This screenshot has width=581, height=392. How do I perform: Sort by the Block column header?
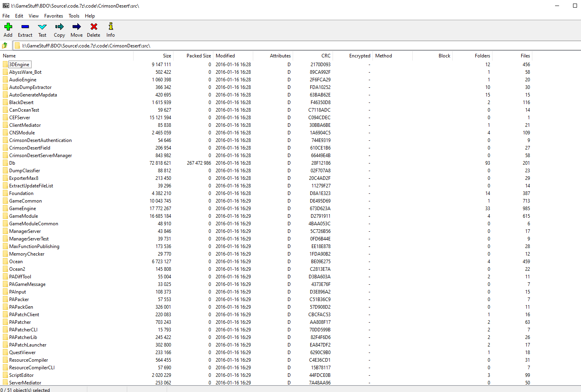coord(433,56)
